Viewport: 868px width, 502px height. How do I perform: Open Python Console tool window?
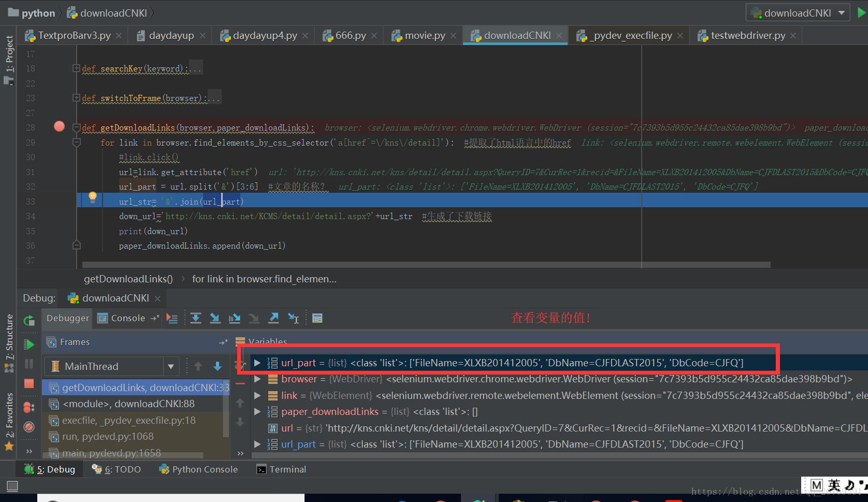click(x=199, y=469)
